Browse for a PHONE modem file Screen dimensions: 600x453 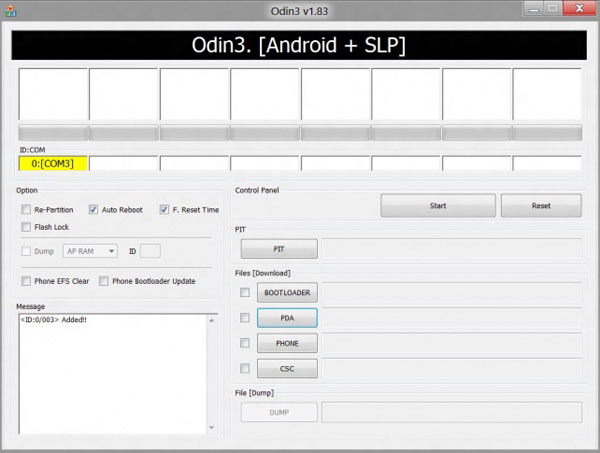click(x=287, y=343)
